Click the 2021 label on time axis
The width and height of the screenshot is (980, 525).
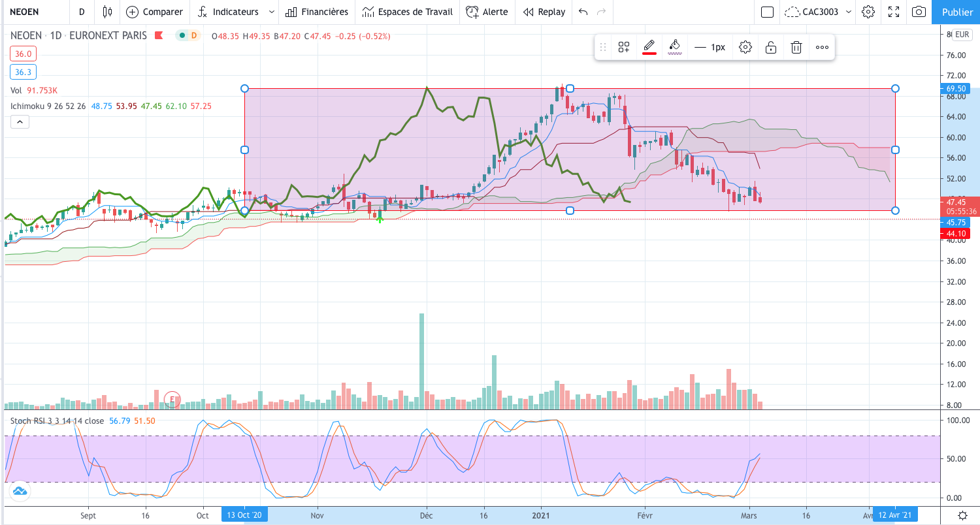[x=540, y=515]
